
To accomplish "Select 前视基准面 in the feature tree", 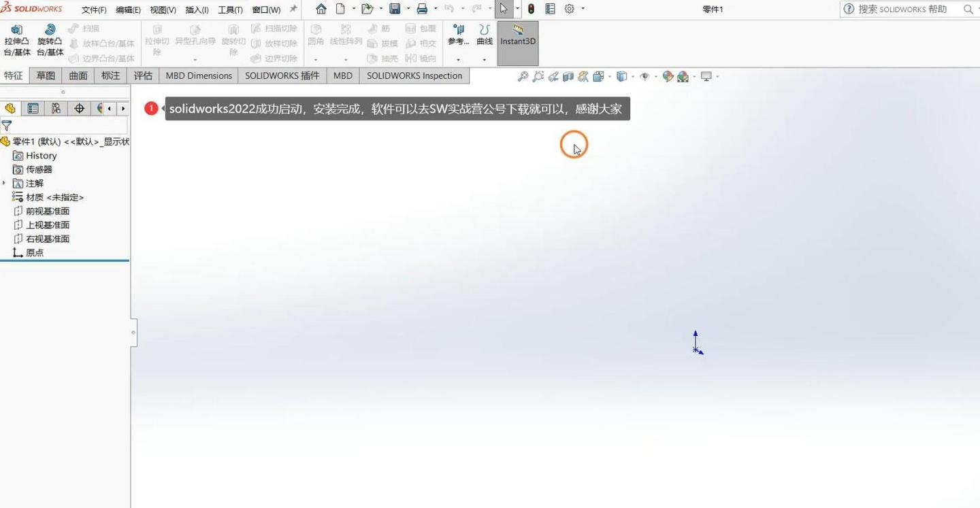I will [48, 211].
